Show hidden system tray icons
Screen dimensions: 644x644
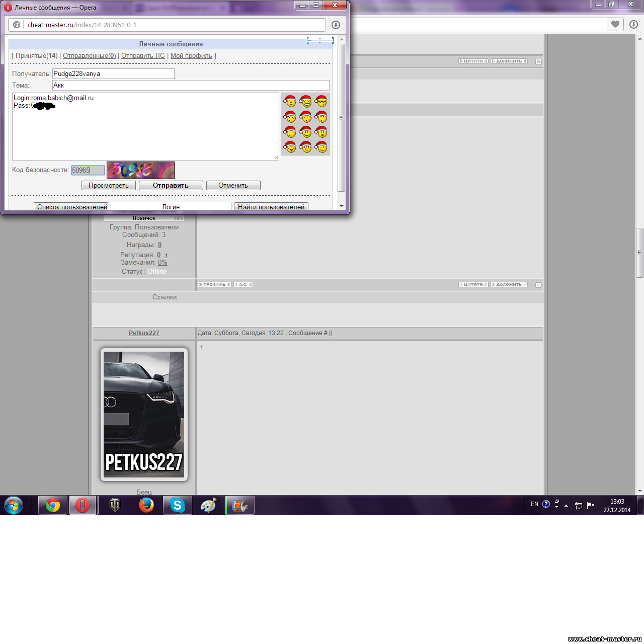pyautogui.click(x=566, y=505)
